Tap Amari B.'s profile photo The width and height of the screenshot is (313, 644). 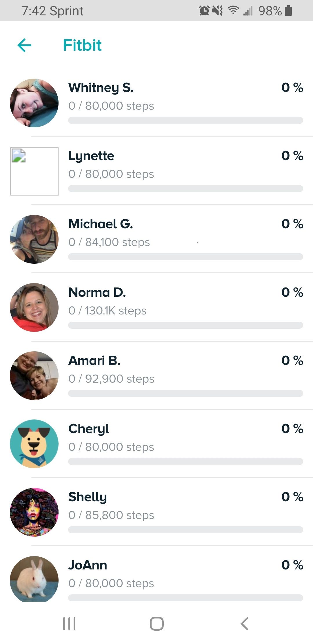point(34,376)
